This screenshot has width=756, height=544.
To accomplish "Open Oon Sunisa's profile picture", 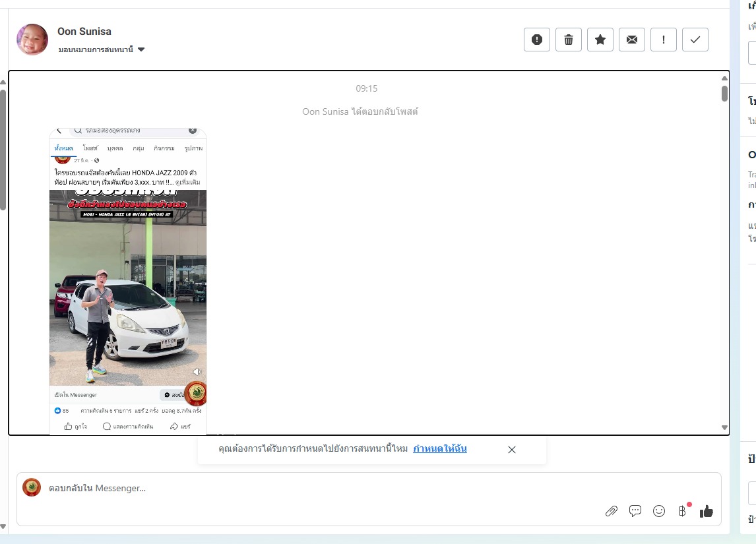I will (x=32, y=40).
